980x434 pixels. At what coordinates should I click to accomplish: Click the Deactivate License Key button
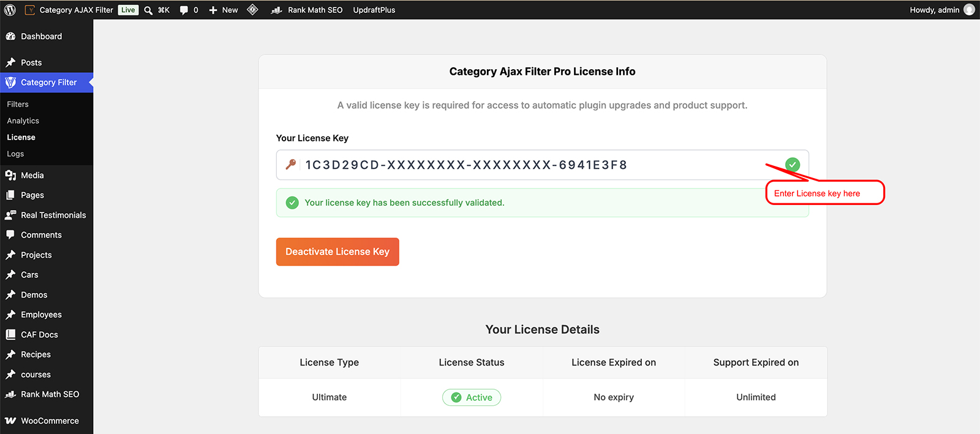(337, 252)
